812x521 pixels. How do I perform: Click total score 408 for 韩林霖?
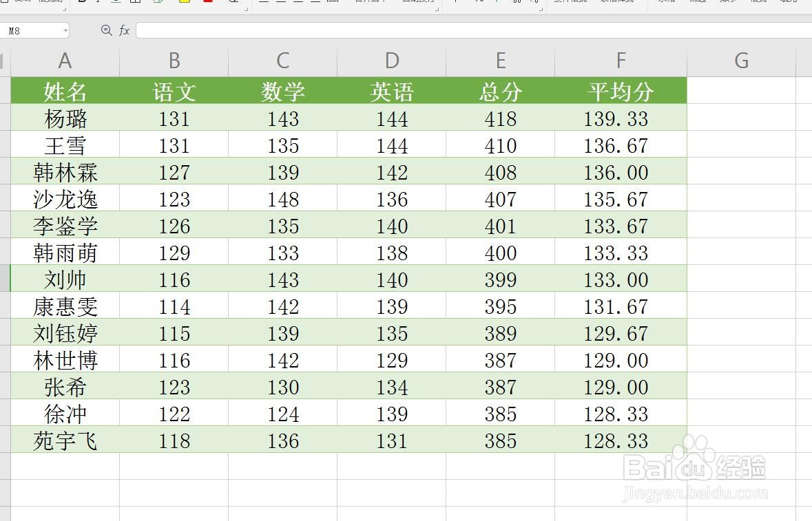tap(500, 171)
